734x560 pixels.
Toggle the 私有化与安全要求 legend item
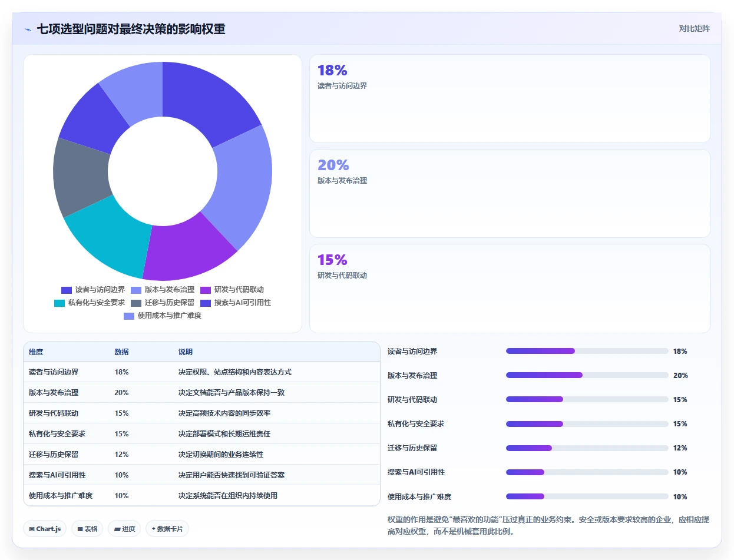90,303
